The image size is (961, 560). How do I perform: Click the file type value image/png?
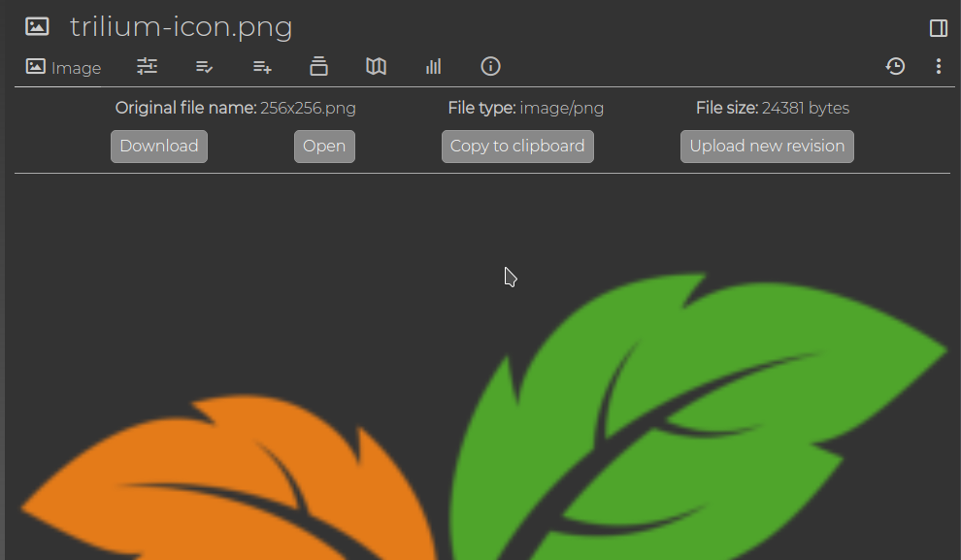pyautogui.click(x=561, y=109)
